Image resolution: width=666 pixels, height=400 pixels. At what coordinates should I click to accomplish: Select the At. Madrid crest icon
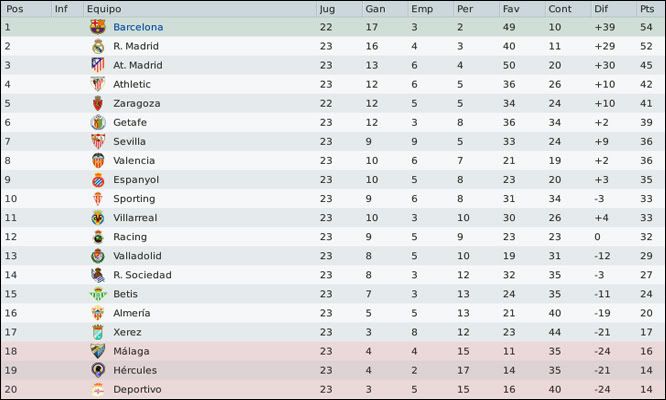pos(98,65)
